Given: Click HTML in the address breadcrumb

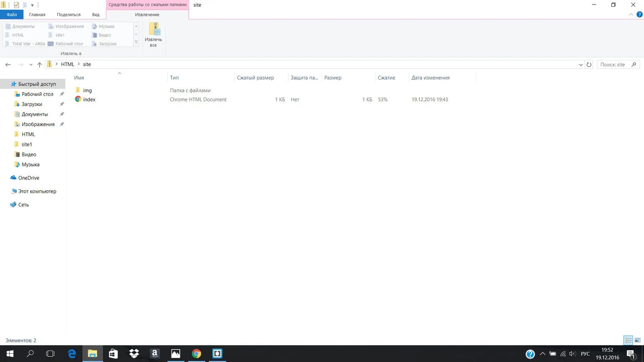Looking at the screenshot, I should pos(68,65).
